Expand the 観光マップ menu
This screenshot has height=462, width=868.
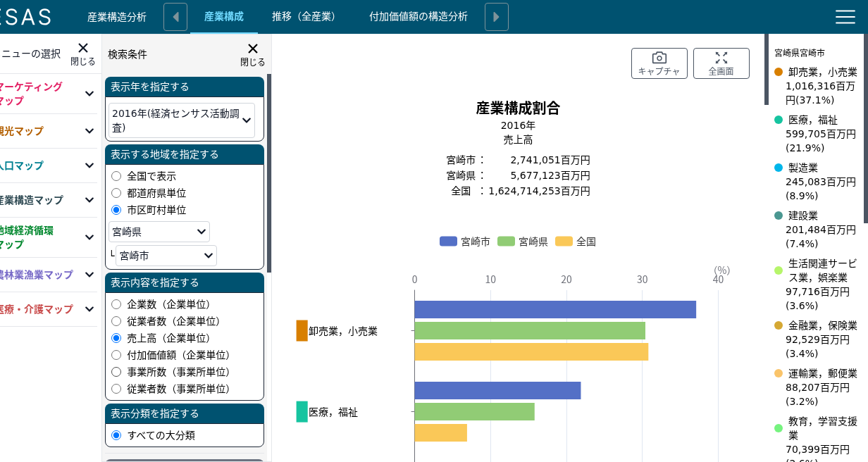pos(49,131)
